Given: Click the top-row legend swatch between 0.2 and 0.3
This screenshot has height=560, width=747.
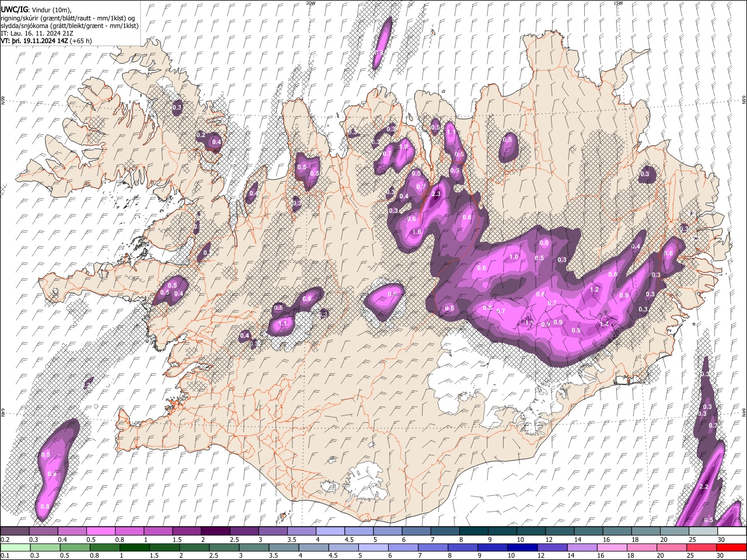Looking at the screenshot, I should coord(15,531).
